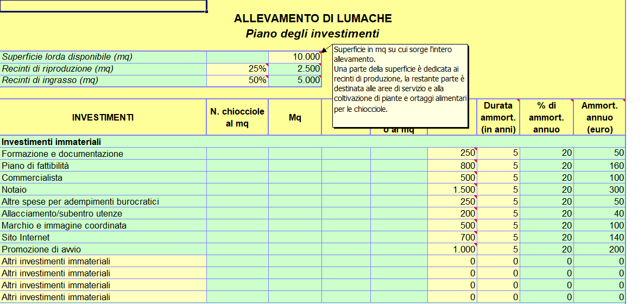Viewport: 644px width, 304px height.
Task: Select the 250 cost cell for Altre spese burocratici
Action: (x=452, y=202)
